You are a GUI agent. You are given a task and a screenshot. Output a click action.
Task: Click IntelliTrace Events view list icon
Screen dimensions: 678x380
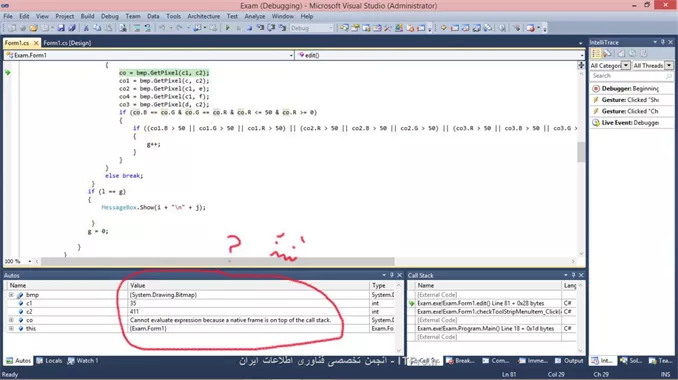[x=596, y=53]
